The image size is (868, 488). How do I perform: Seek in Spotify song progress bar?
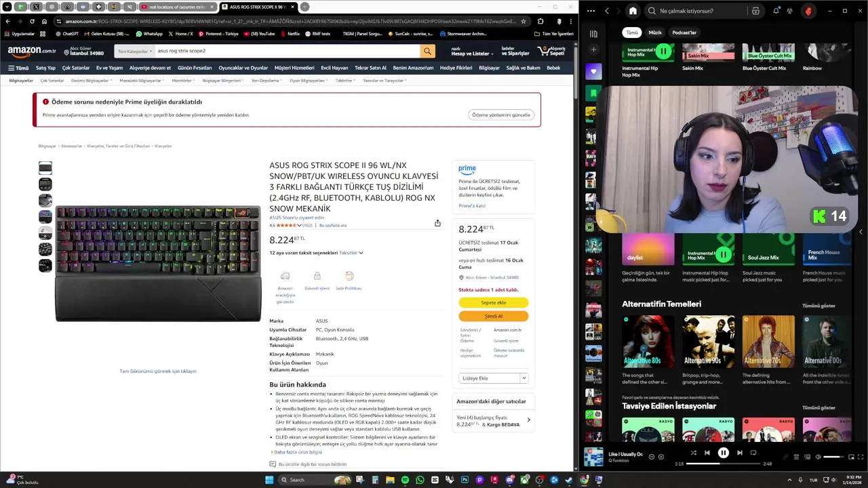pyautogui.click(x=723, y=464)
